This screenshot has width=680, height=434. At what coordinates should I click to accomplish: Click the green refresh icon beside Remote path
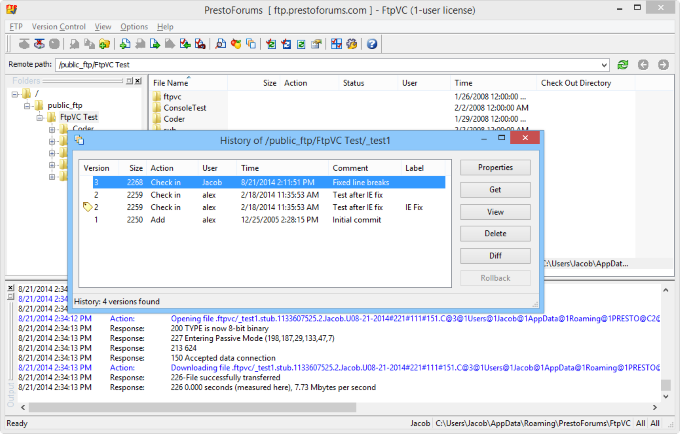[623, 65]
